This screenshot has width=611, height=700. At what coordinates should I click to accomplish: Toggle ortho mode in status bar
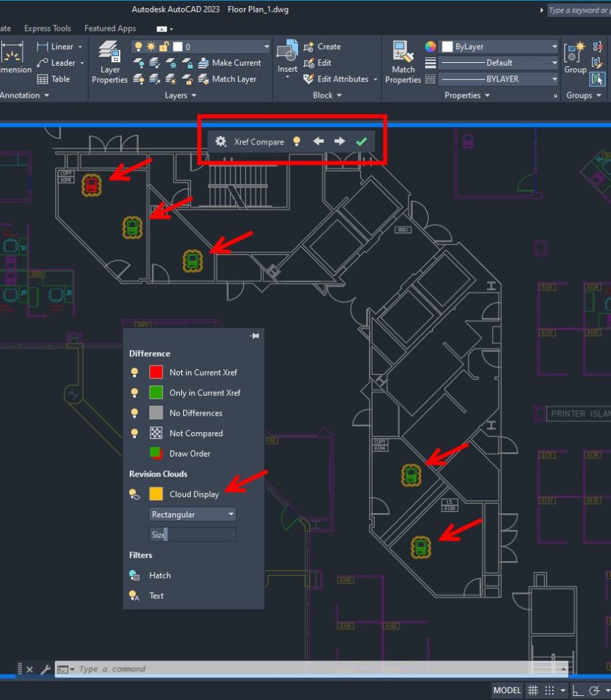[578, 690]
